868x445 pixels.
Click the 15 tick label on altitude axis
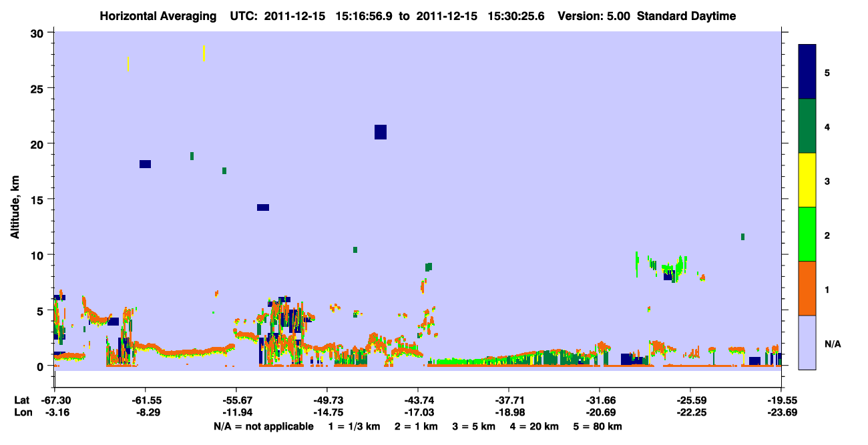pos(38,199)
